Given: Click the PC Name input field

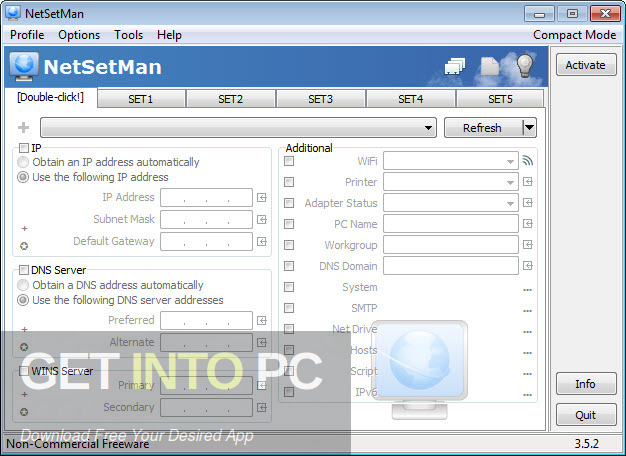Looking at the screenshot, I should point(451,224).
